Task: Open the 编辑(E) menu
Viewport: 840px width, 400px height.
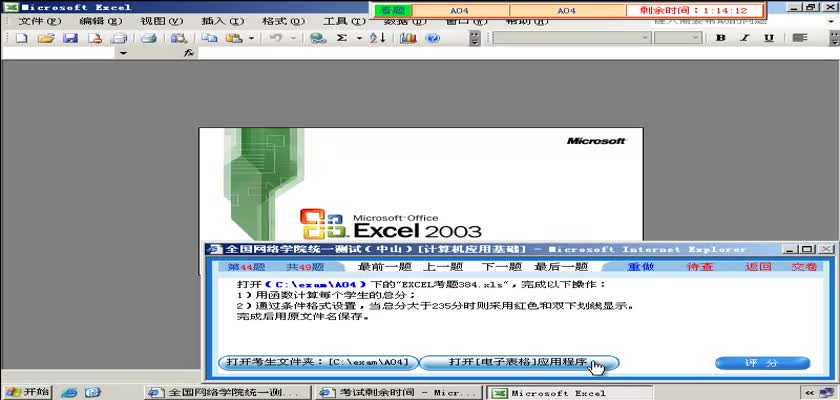Action: 101,21
